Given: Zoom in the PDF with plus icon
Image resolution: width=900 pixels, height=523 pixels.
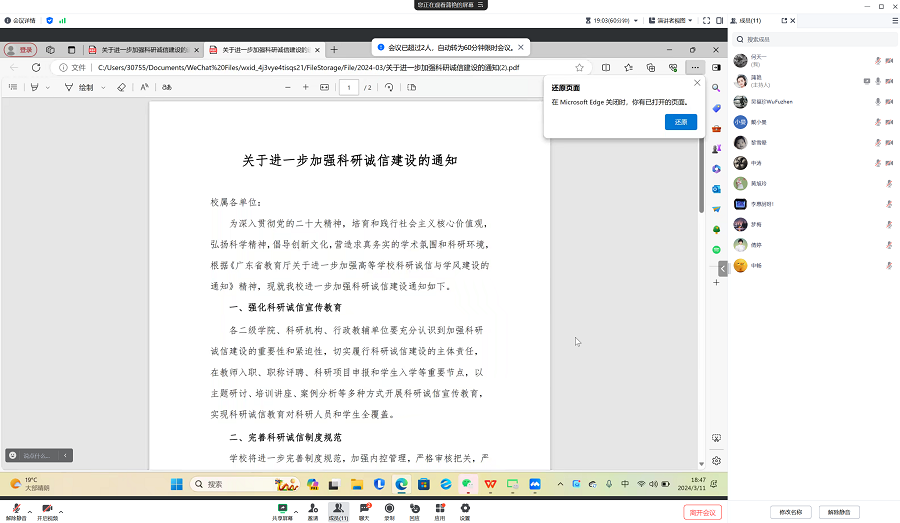Looking at the screenshot, I should point(305,88).
